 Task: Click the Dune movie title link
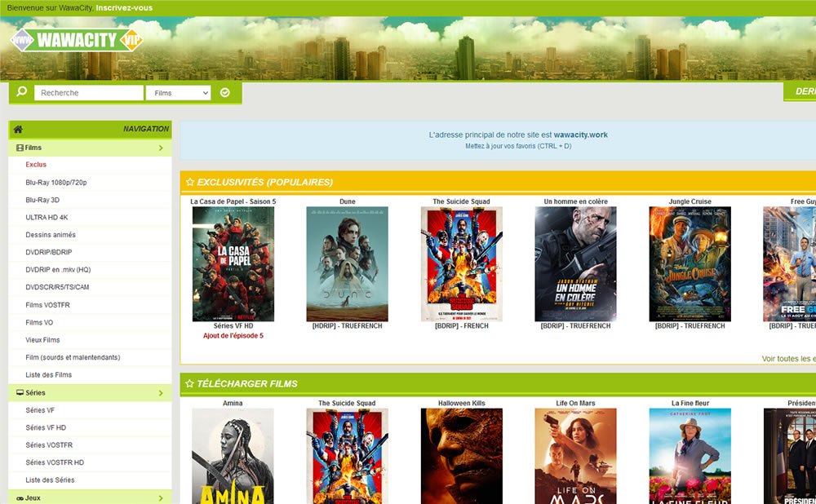coord(347,201)
